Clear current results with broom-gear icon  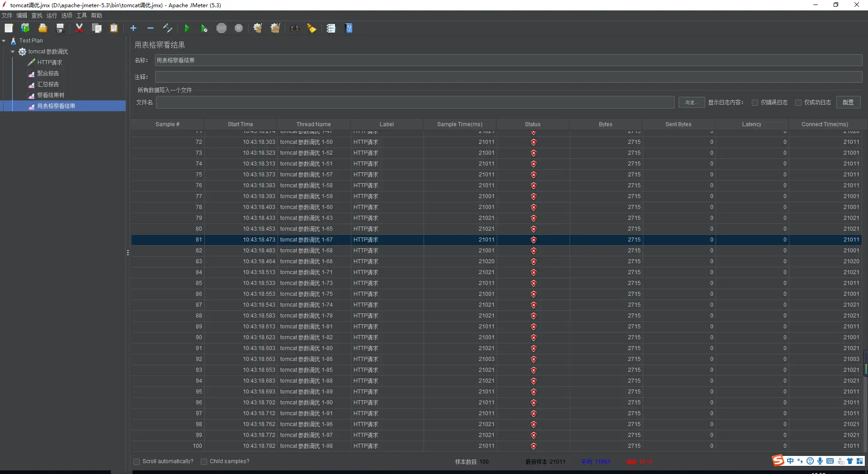(258, 28)
